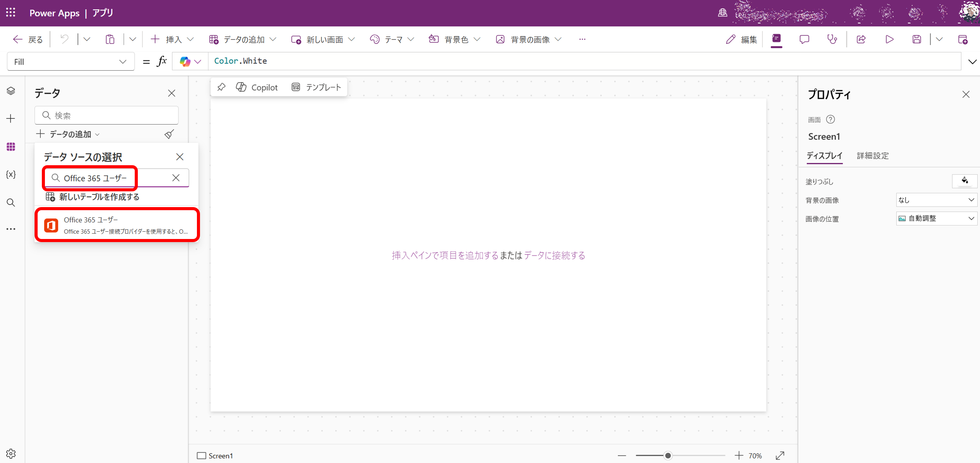This screenshot has width=980, height=463.
Task: Open the Fill property dropdown
Action: (71, 61)
